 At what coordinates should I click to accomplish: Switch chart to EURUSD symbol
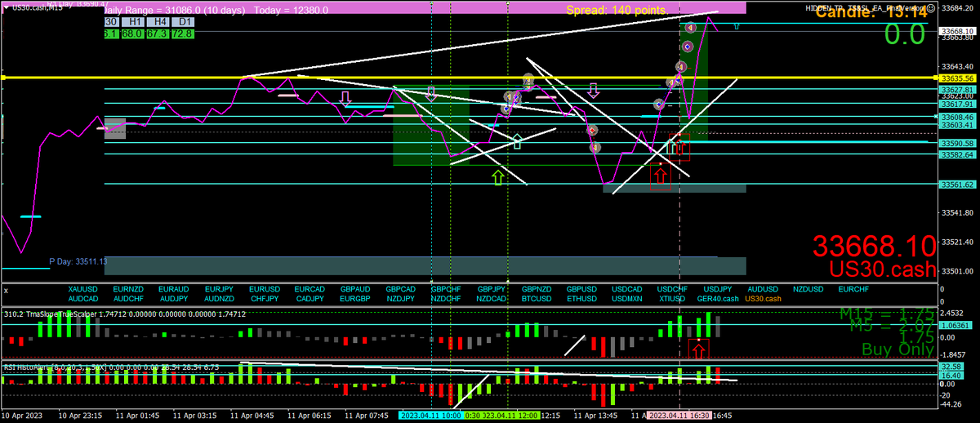[x=265, y=290]
